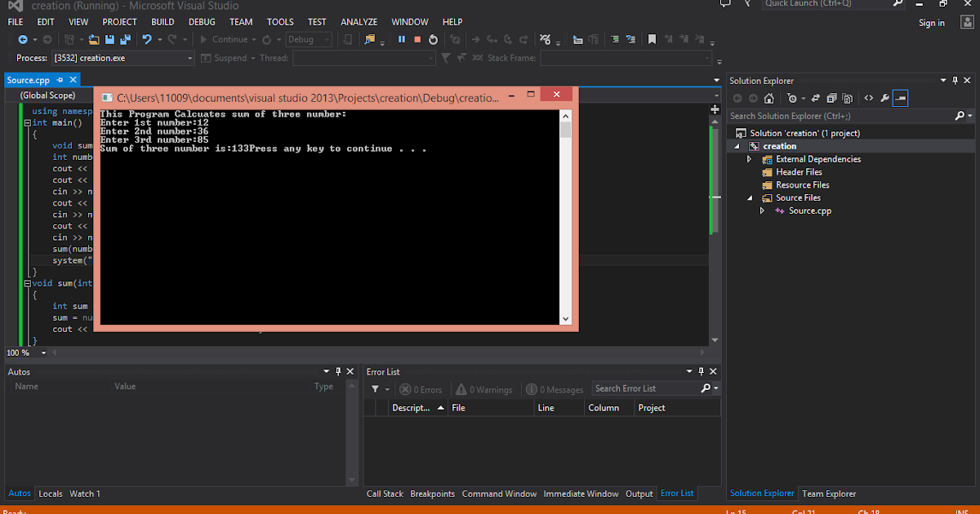Click the Line column header in Error List

[558, 408]
